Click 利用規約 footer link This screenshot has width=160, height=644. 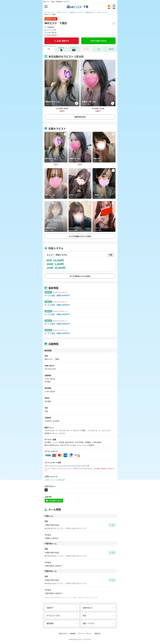tap(73, 634)
